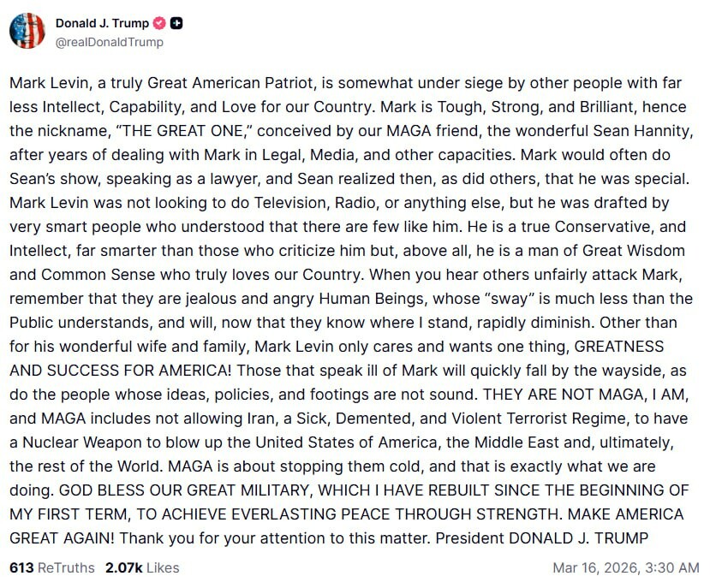
Task: Click the opening words "Mark Levin, a truly"
Action: pos(67,84)
